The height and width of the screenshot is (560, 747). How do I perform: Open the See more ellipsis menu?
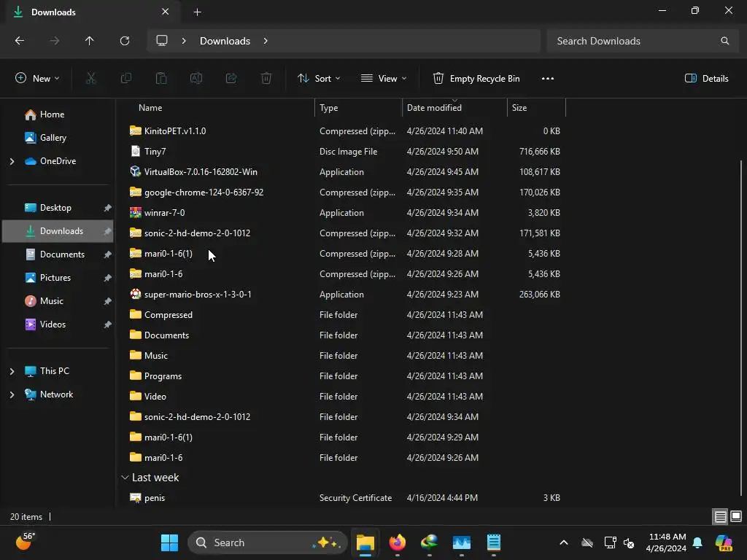click(548, 79)
